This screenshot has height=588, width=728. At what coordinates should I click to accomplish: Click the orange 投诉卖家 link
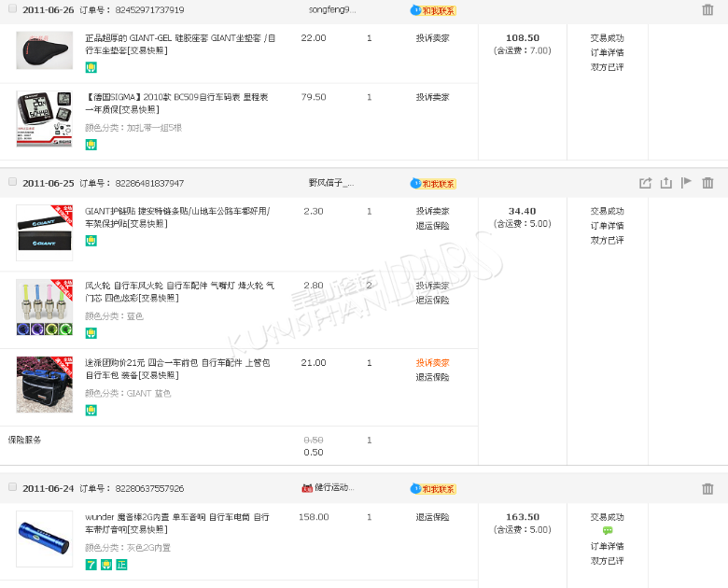point(432,362)
